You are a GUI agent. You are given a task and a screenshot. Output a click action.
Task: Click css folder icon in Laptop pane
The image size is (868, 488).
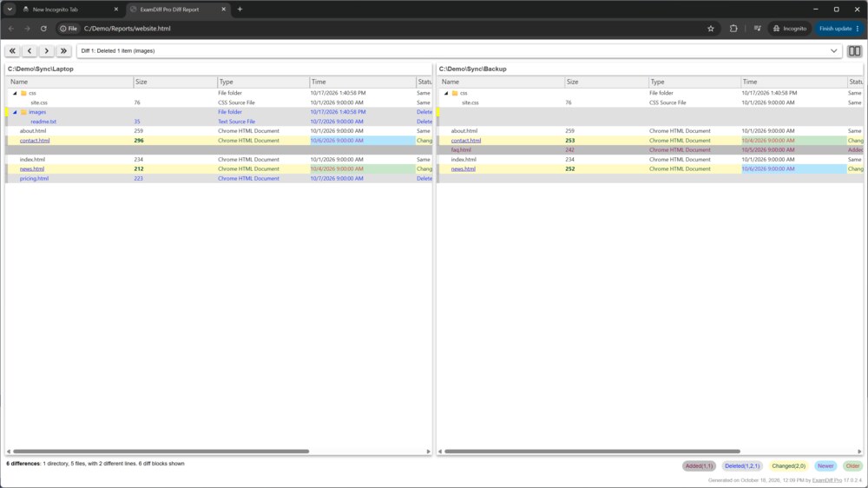23,93
